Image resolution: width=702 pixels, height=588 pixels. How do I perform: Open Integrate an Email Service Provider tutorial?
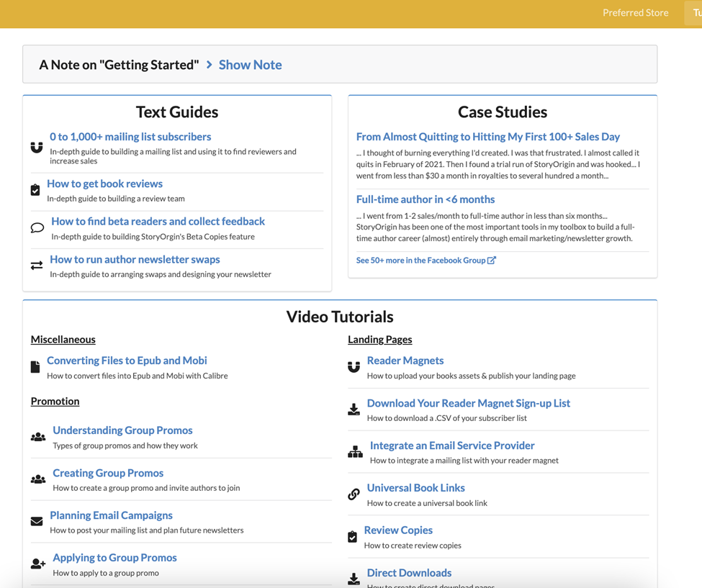tap(452, 445)
